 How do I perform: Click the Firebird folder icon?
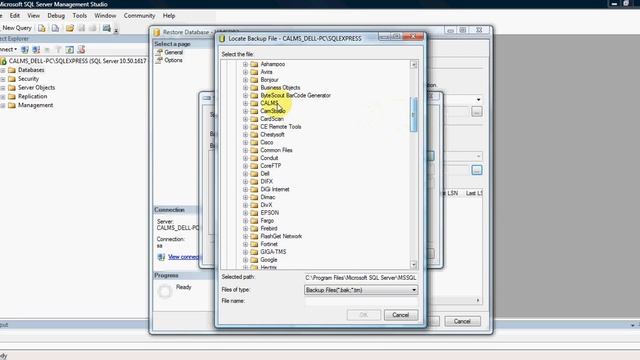[x=254, y=228]
